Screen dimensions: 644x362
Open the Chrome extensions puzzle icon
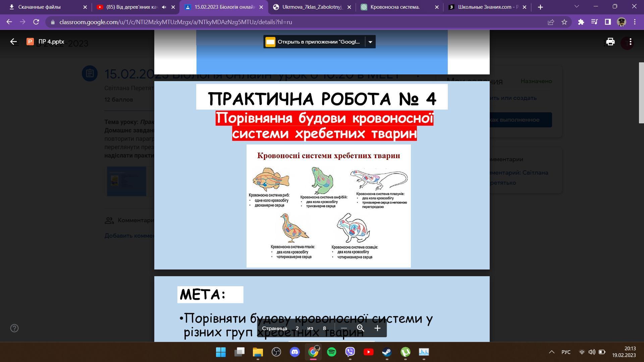[x=581, y=22]
